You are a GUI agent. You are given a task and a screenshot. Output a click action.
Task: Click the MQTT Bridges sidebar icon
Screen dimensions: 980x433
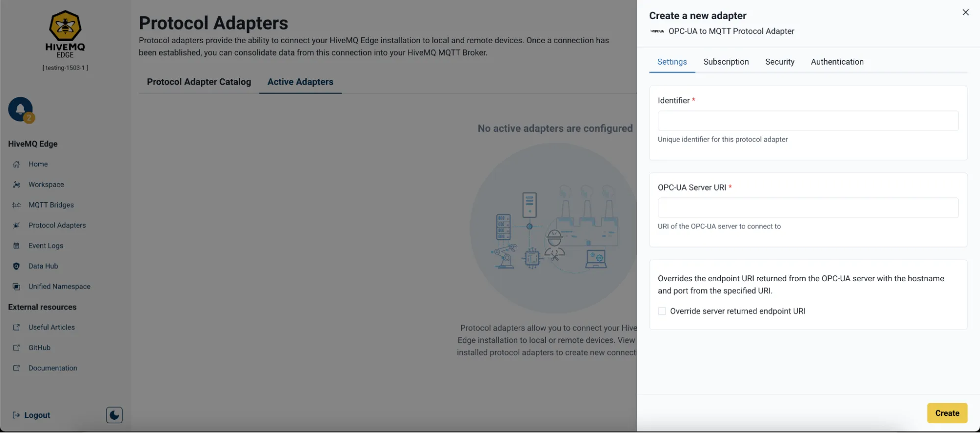[16, 205]
